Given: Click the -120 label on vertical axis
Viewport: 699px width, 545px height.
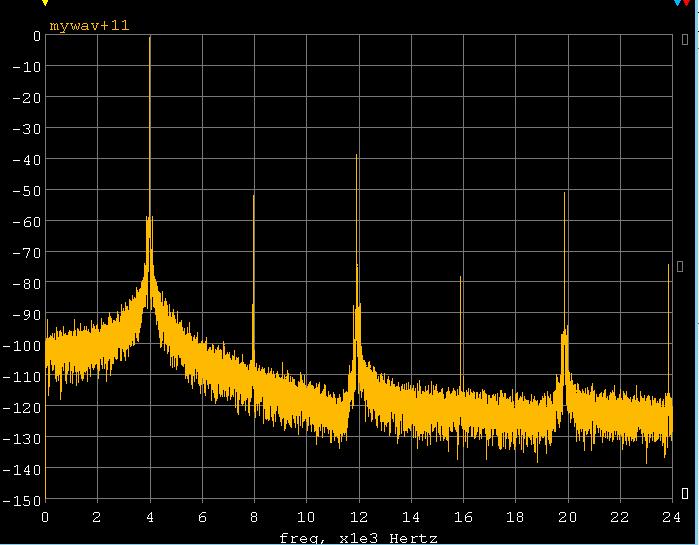Looking at the screenshot, I should (21, 408).
